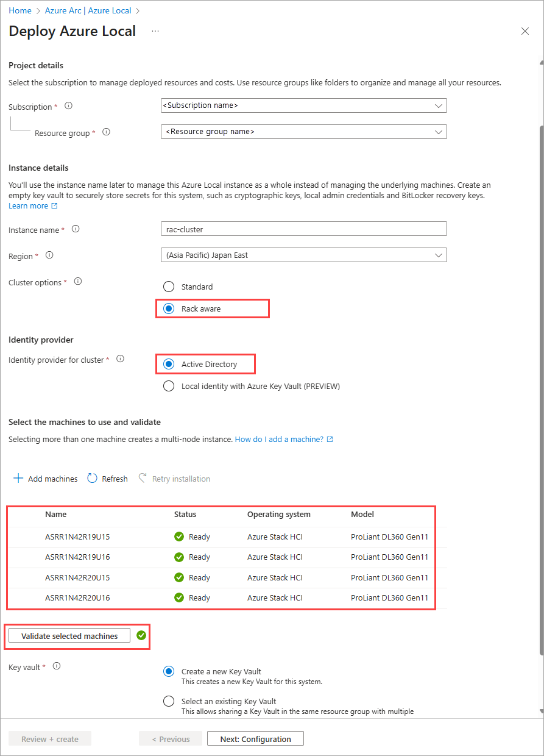The height and width of the screenshot is (756, 544).
Task: Click the scrollbar down arrow
Action: [541, 711]
